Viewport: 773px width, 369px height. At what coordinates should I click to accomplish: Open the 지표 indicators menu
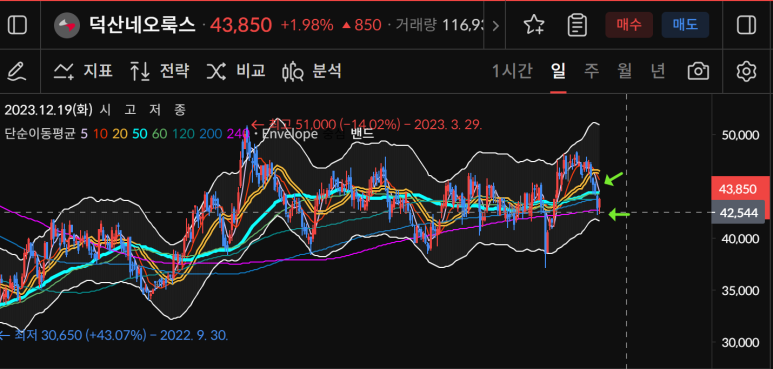(x=83, y=71)
